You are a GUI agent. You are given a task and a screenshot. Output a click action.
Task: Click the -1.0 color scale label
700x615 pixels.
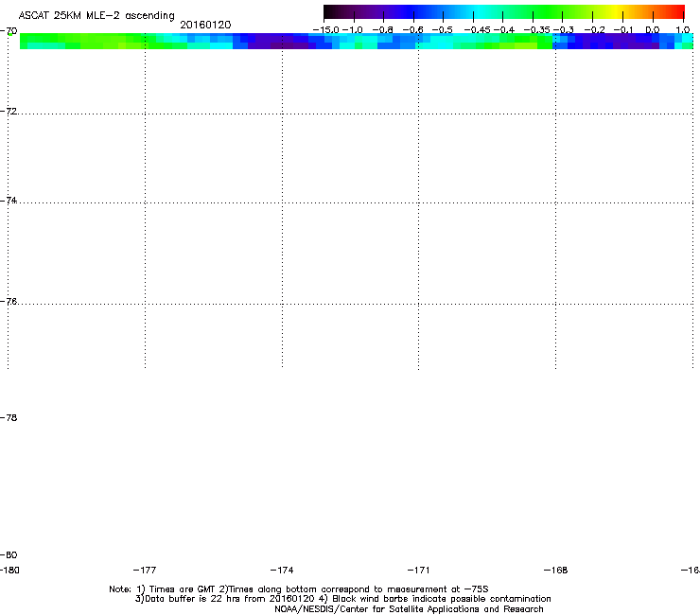point(352,30)
